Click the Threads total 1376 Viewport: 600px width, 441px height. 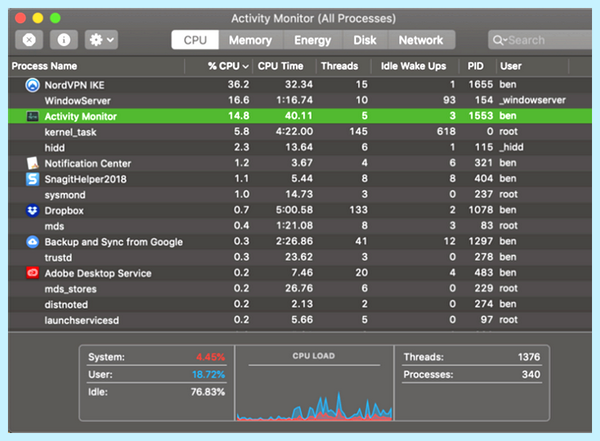tap(529, 357)
